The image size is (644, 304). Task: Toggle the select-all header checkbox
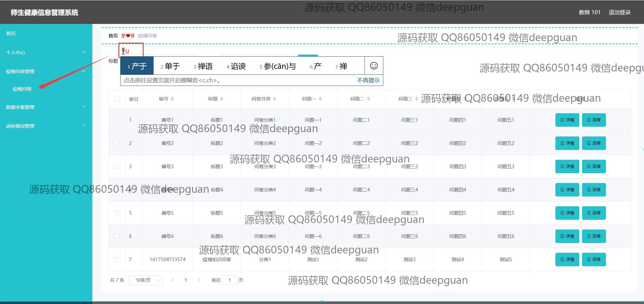(x=117, y=99)
